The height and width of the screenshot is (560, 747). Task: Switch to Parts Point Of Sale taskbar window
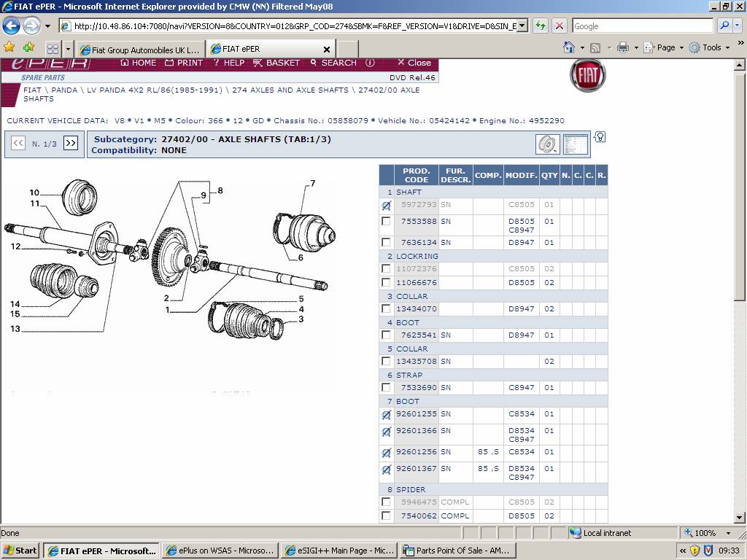[x=457, y=551]
